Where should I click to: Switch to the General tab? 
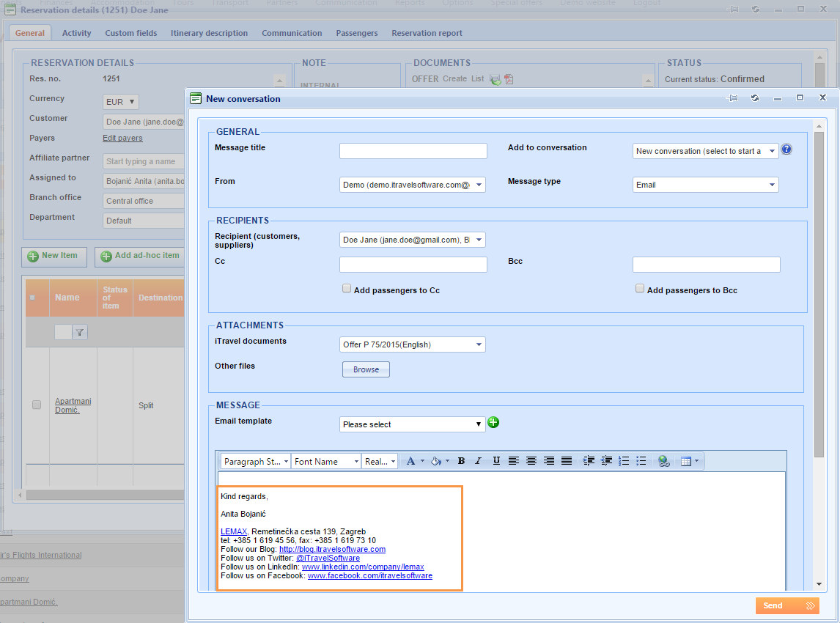pyautogui.click(x=30, y=33)
